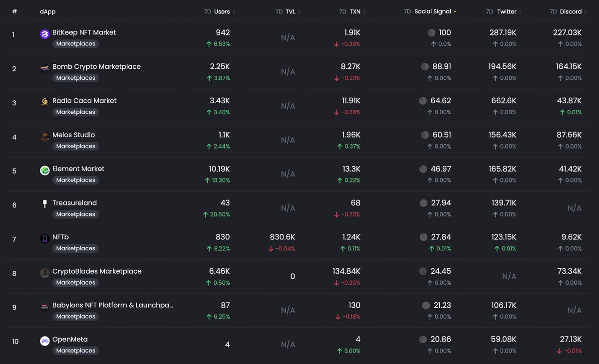Click the Marketplaces tag under Bomb Crypto Marketplace
The width and height of the screenshot is (599, 364).
[x=76, y=78]
